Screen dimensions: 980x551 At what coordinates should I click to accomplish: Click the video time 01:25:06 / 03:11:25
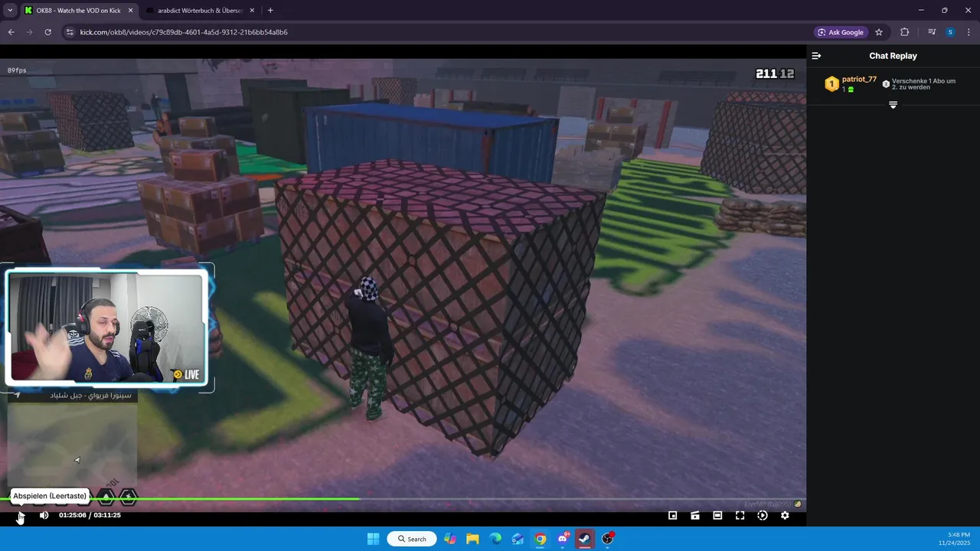[x=90, y=515]
